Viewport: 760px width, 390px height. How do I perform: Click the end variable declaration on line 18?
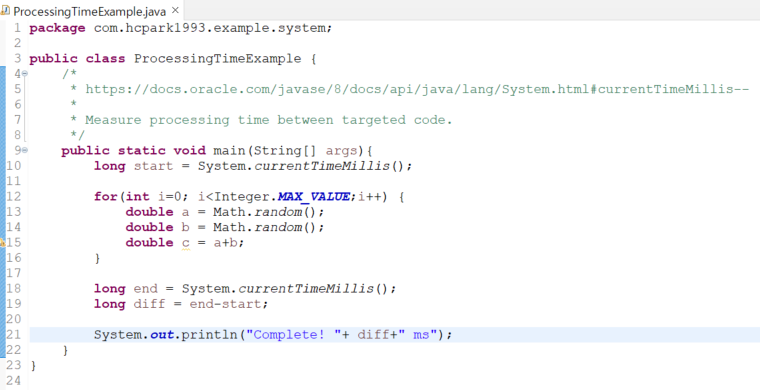[145, 289]
